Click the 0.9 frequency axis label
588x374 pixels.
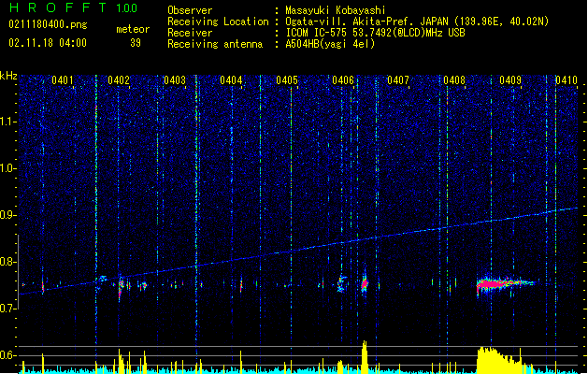point(8,215)
